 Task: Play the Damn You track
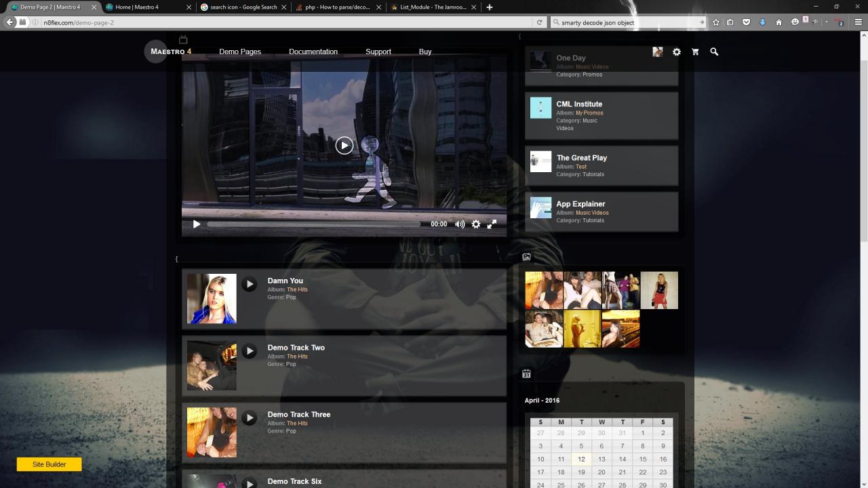coord(250,284)
